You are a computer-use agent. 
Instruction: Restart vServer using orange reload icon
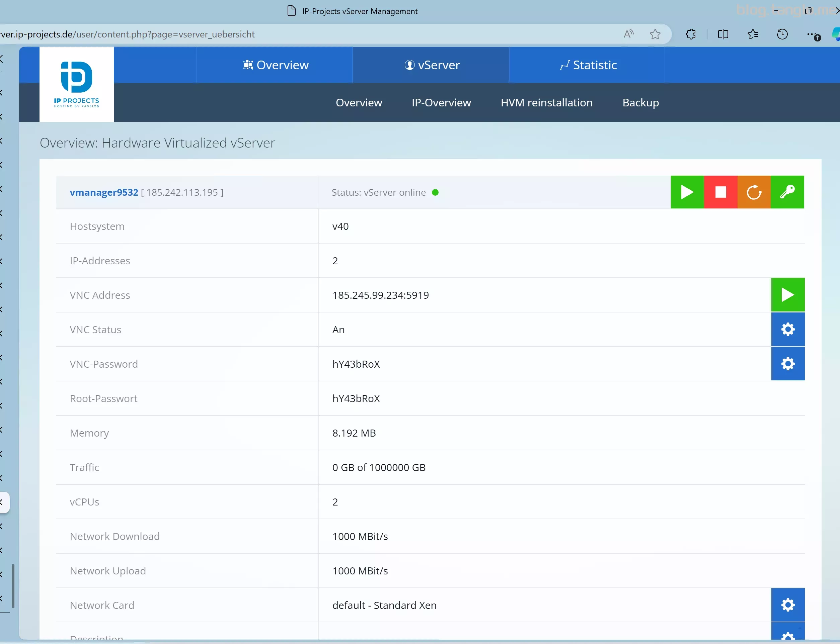pyautogui.click(x=754, y=192)
